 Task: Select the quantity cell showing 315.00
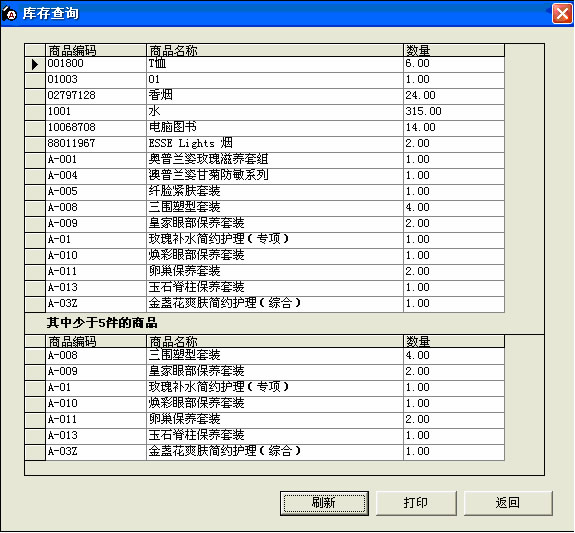[x=454, y=112]
